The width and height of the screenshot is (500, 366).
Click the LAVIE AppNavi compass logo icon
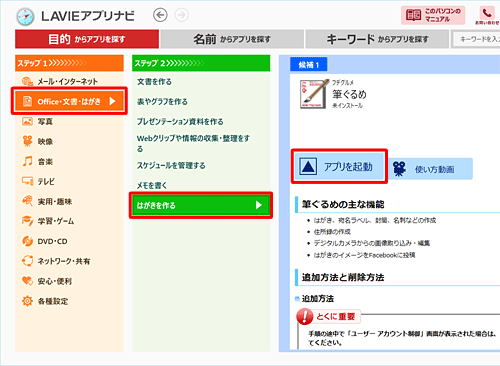point(25,16)
